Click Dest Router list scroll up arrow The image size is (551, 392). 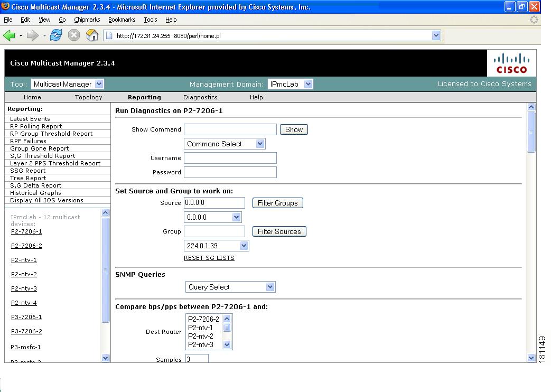click(227, 319)
